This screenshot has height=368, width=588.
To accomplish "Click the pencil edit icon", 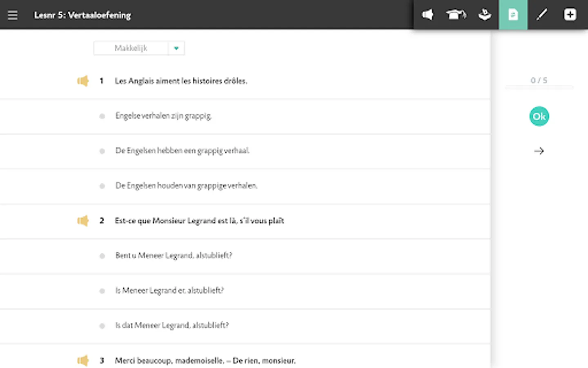I will pyautogui.click(x=541, y=15).
